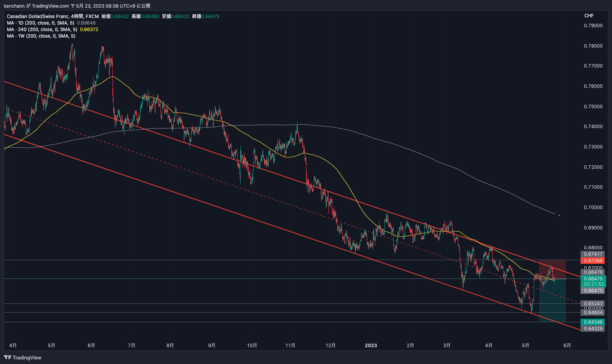Click the 7月 time axis label
This screenshot has width=612, height=364.
click(x=132, y=346)
